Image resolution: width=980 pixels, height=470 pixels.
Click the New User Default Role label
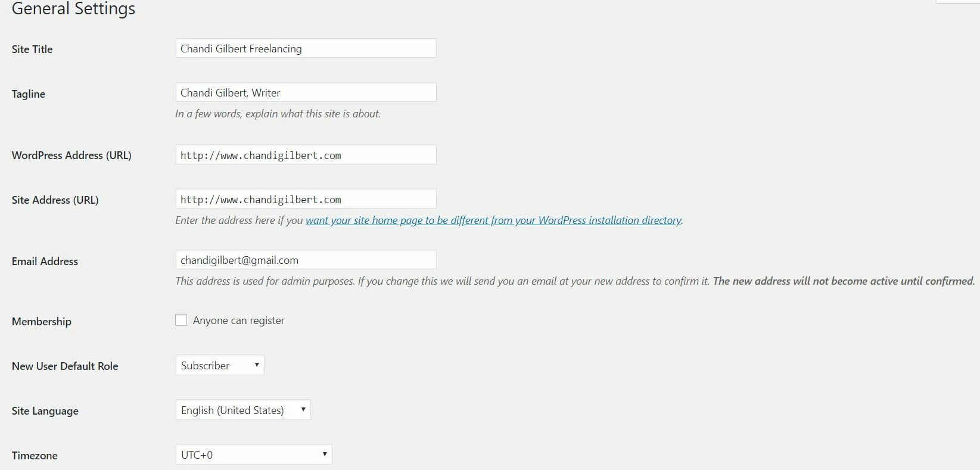(x=65, y=366)
